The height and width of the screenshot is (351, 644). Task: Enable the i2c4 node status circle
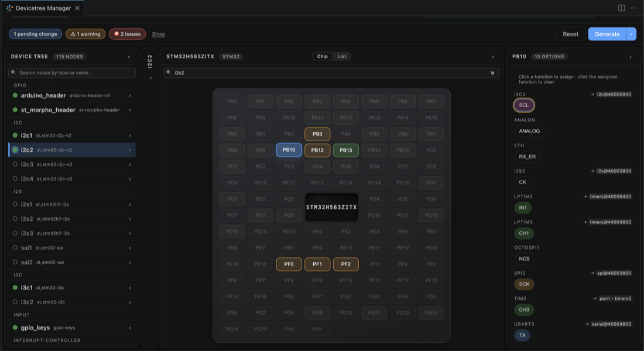pos(15,179)
